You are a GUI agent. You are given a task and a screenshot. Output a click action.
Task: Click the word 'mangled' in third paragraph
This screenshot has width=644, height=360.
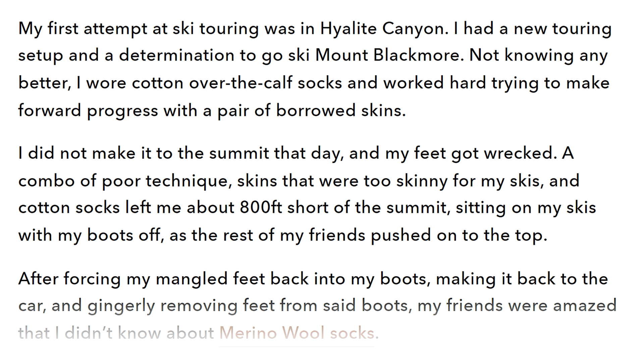tap(192, 279)
